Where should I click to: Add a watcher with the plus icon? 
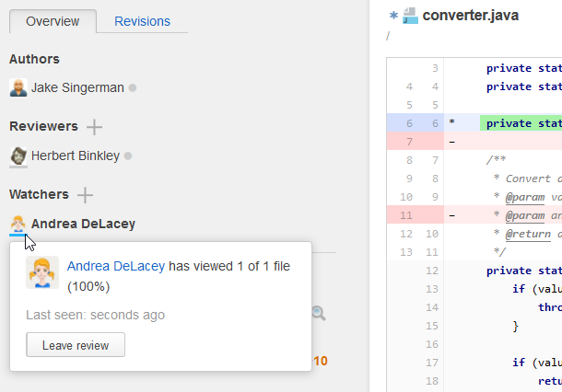click(x=85, y=195)
